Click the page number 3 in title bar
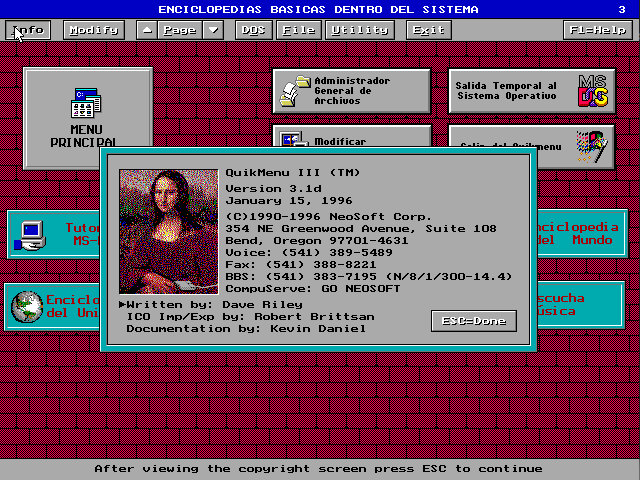640x480 pixels. (x=622, y=9)
